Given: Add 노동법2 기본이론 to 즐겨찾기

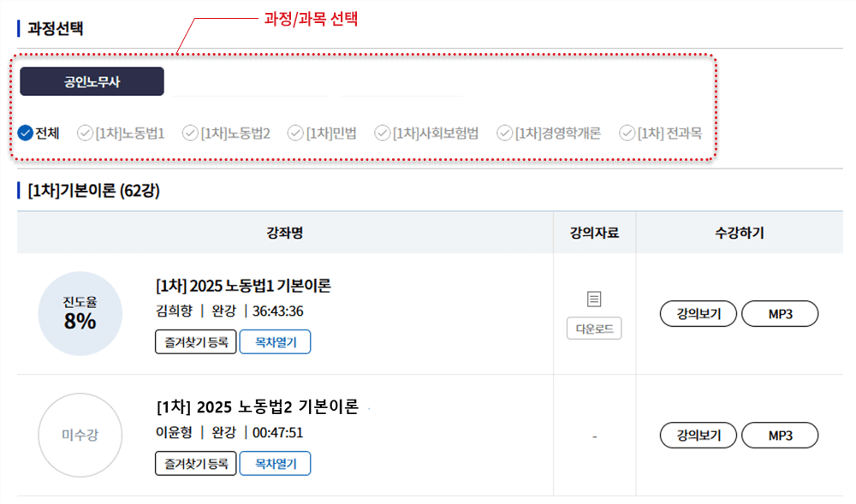Looking at the screenshot, I should coord(195,463).
